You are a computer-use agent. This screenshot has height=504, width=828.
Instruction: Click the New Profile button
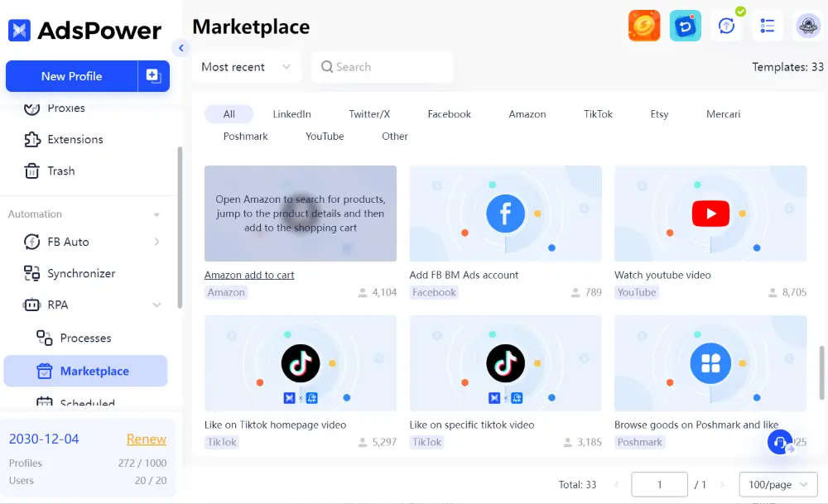[72, 76]
